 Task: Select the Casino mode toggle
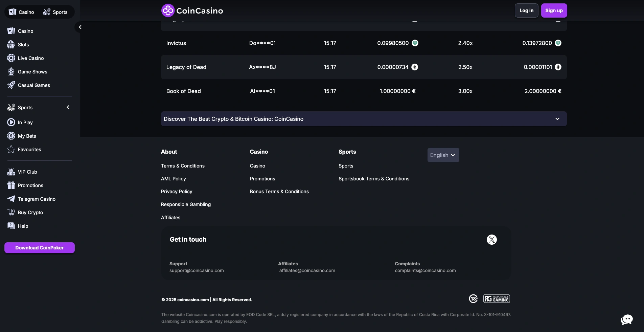pyautogui.click(x=21, y=12)
